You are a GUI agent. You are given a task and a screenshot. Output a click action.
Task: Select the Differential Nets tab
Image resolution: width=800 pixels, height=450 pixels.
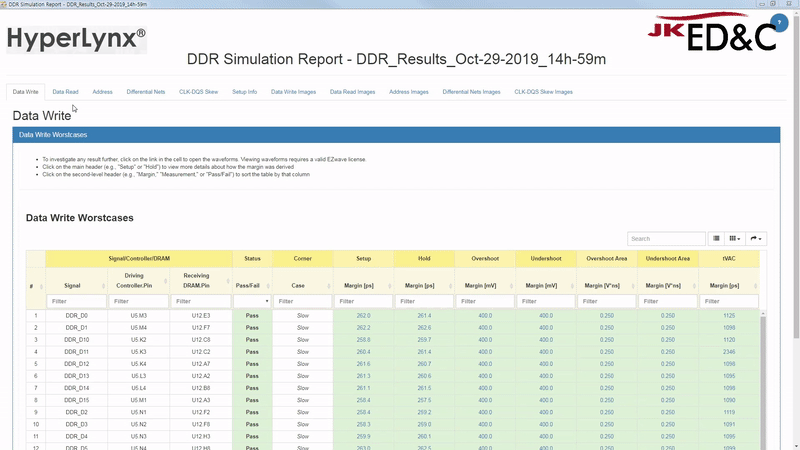pyautogui.click(x=146, y=91)
